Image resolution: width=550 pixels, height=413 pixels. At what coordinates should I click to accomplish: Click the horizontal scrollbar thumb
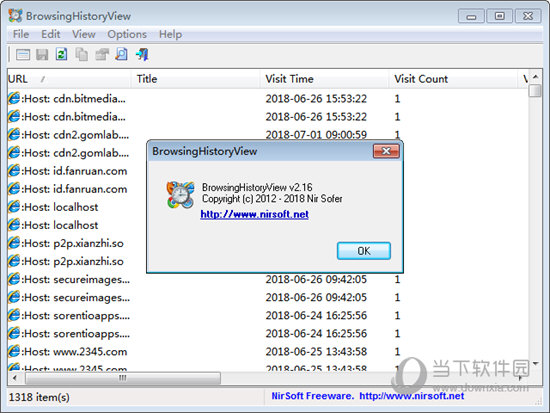click(123, 378)
